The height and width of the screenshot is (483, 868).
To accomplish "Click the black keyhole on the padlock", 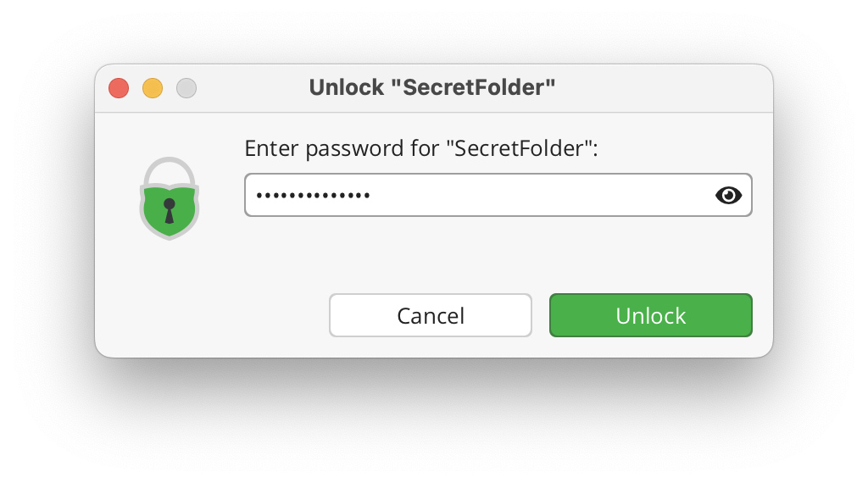I will click(x=170, y=210).
